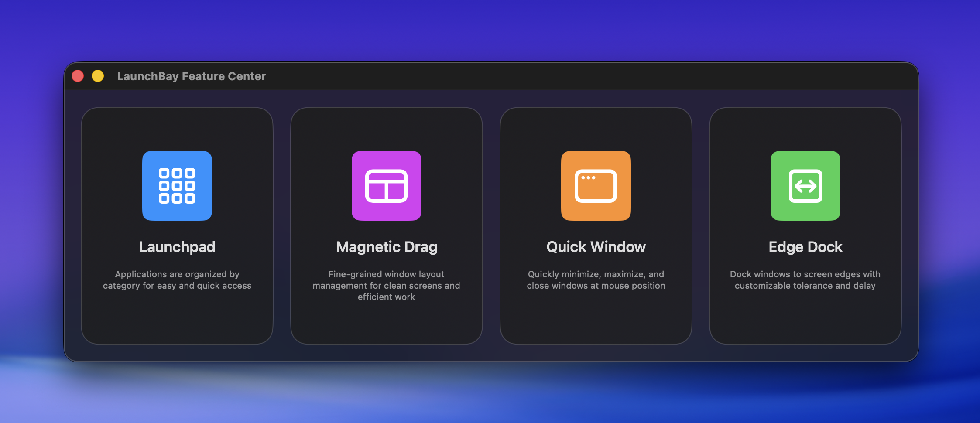Minimize window with the yellow button

coord(98,76)
